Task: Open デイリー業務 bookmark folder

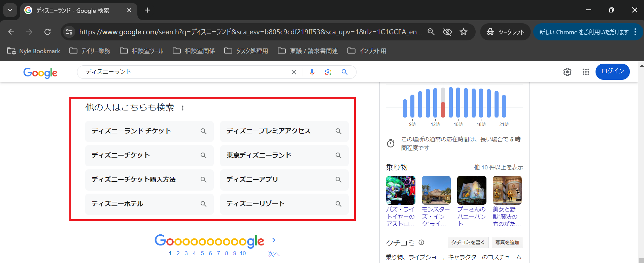Action: [x=90, y=51]
